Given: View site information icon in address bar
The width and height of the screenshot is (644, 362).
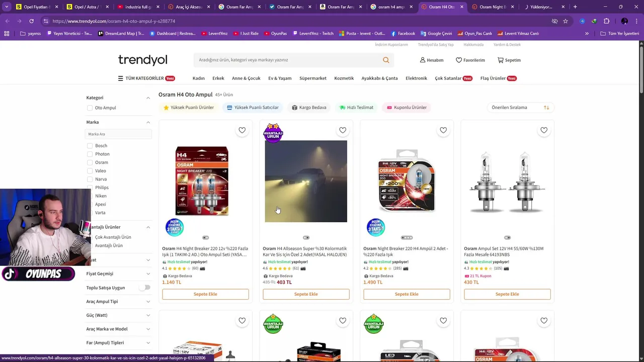Looking at the screenshot, I should tap(46, 21).
